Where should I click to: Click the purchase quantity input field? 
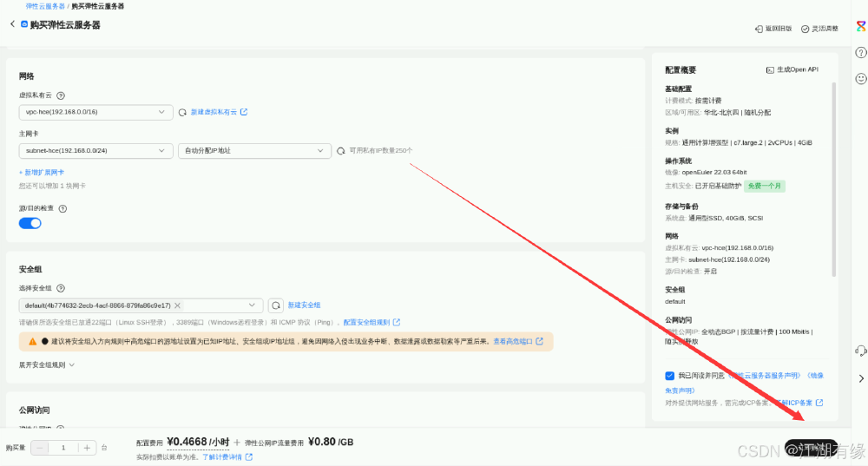click(x=63, y=448)
